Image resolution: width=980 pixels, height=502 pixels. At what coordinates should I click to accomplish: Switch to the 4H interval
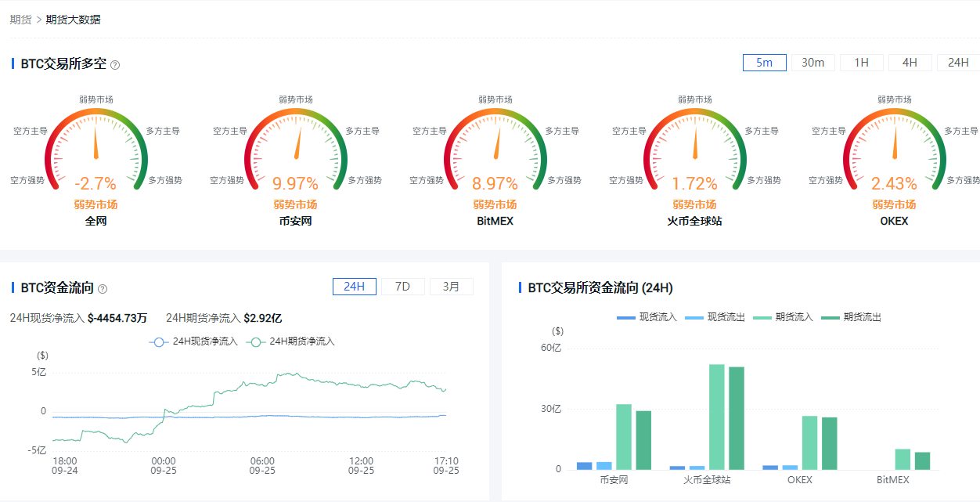click(910, 63)
